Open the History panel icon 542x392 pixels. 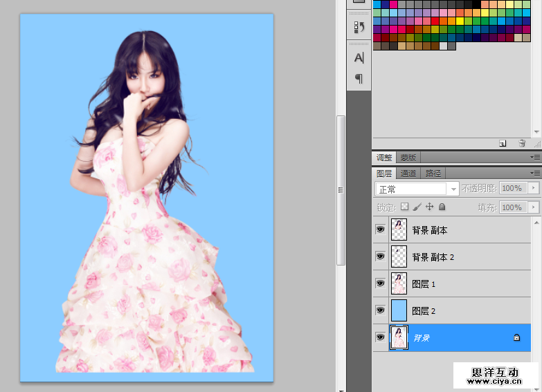359,27
